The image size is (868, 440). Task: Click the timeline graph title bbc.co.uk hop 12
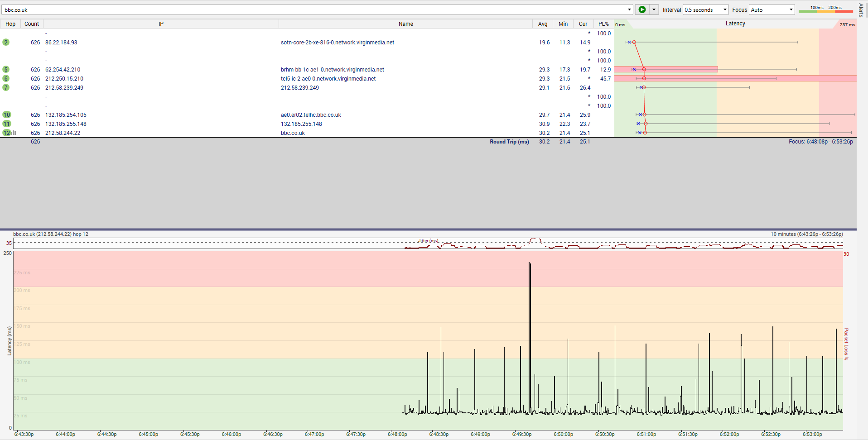point(51,234)
